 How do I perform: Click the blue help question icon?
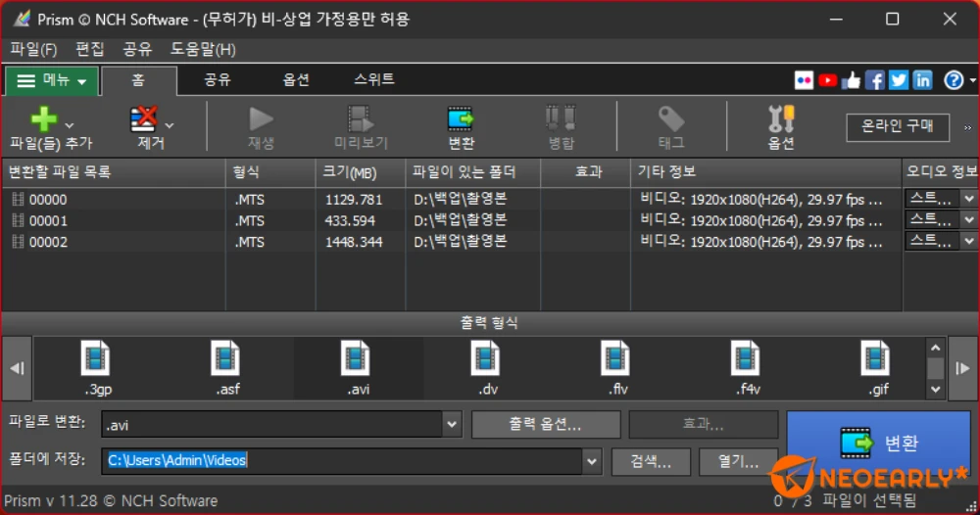[x=954, y=80]
